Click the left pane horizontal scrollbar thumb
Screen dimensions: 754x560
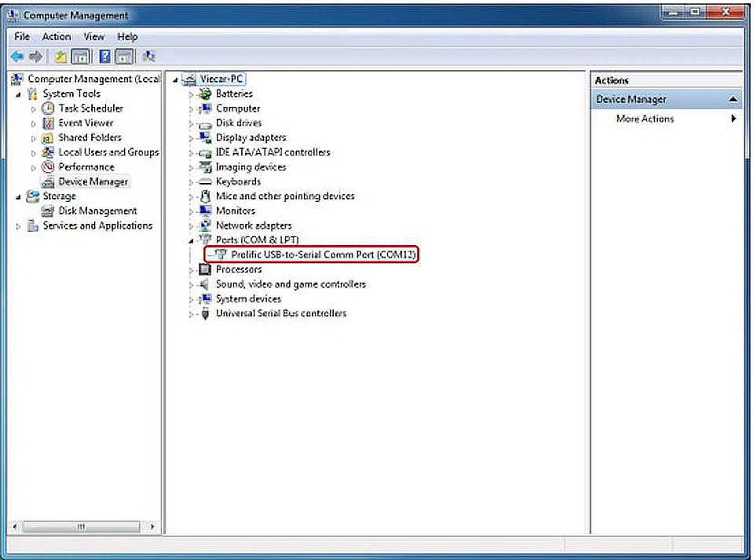tap(81, 527)
